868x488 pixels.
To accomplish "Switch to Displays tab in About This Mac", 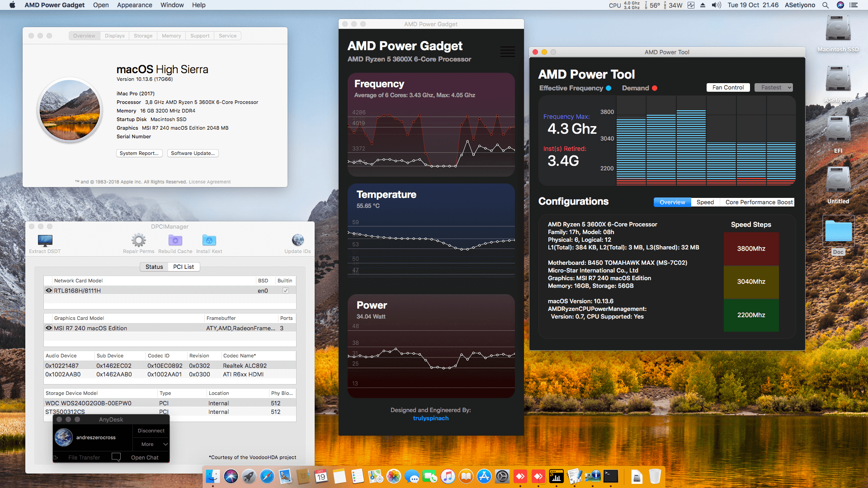I will (x=115, y=36).
